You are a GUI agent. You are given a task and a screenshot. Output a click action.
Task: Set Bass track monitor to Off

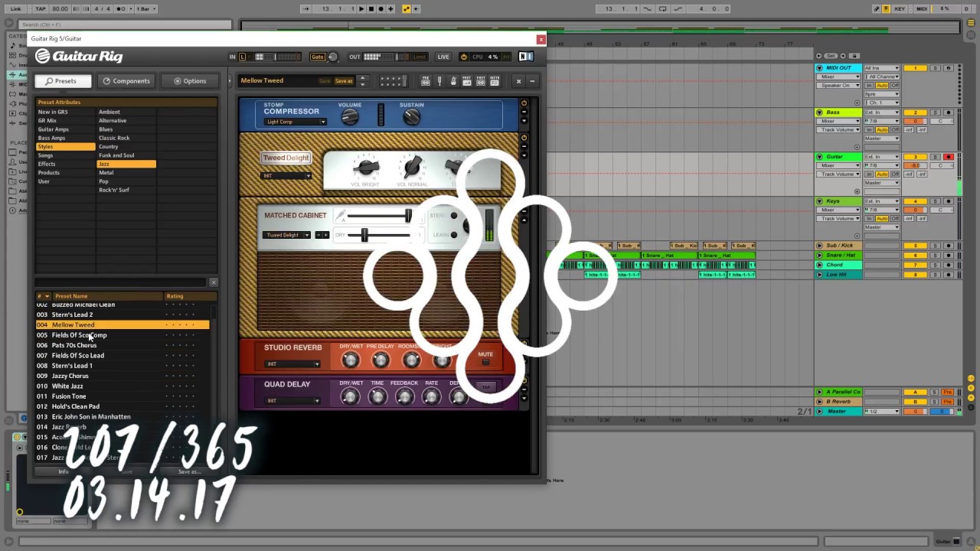894,130
